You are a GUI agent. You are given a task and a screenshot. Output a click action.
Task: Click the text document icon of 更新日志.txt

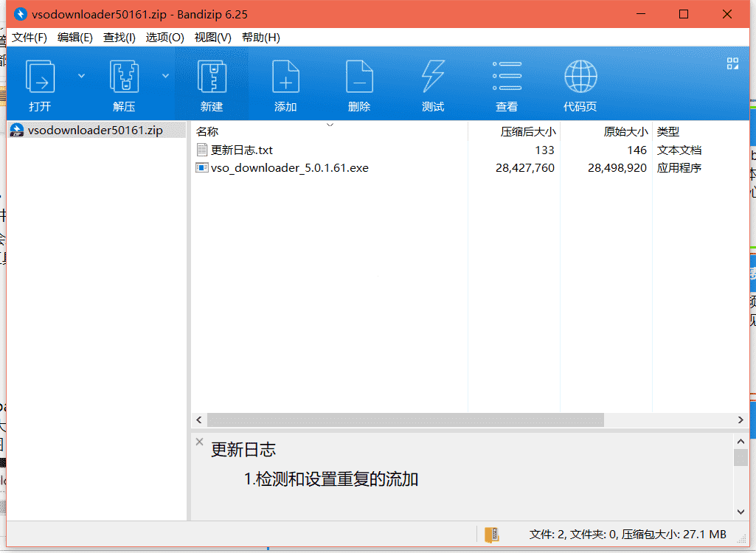202,150
